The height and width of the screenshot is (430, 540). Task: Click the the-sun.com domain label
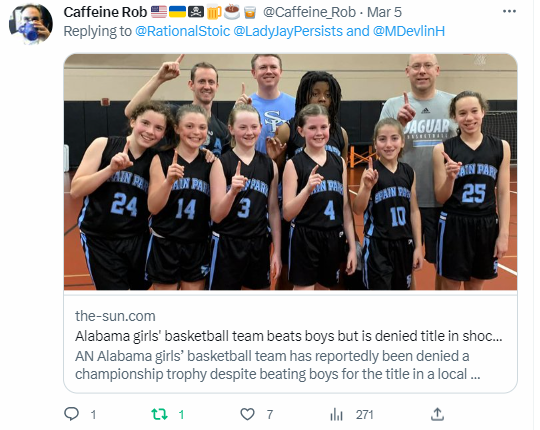[115, 316]
